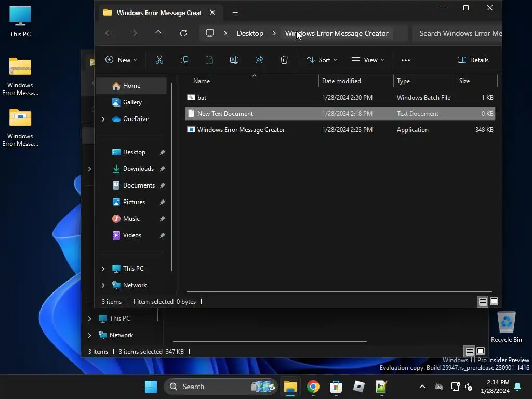532x399 pixels.
Task: Add a new tab with plus button
Action: pyautogui.click(x=235, y=13)
